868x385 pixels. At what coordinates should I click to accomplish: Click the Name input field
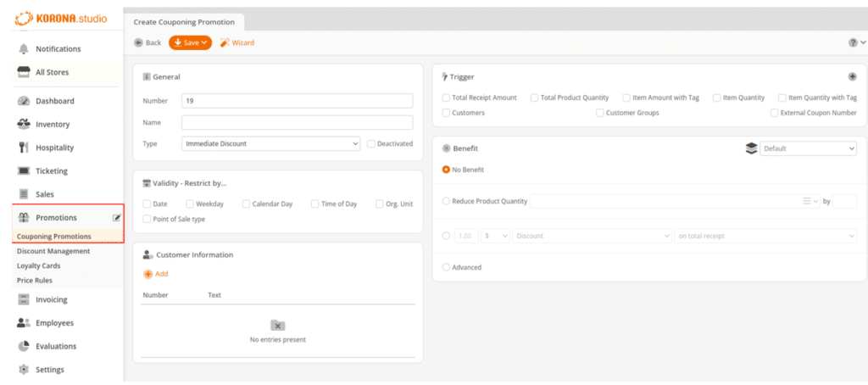(x=297, y=122)
